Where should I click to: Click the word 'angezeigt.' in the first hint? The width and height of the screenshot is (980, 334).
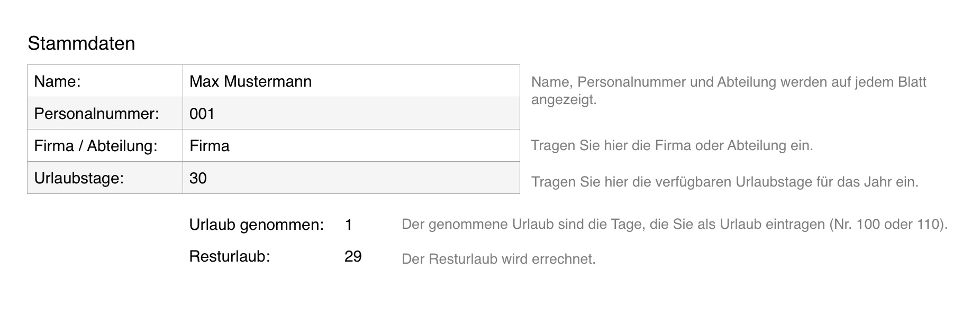(x=564, y=100)
